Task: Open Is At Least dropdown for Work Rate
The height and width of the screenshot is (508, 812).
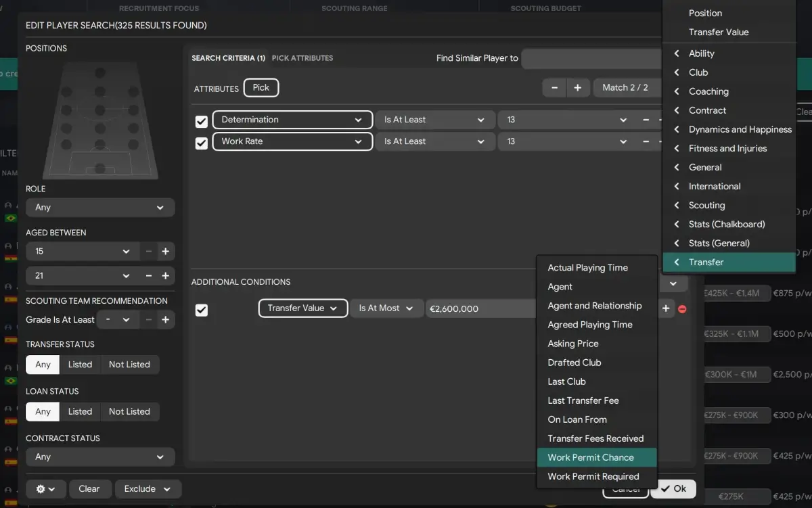Action: pyautogui.click(x=434, y=141)
